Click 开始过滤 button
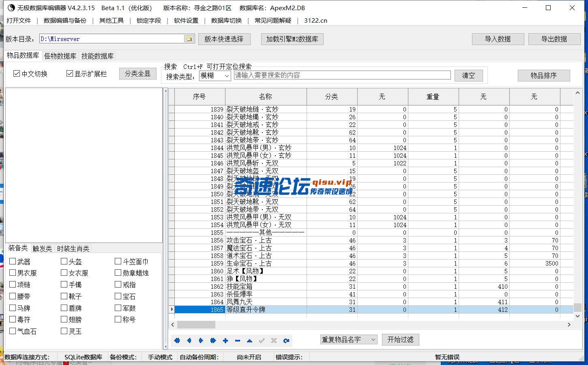Viewport: 588px width, 365px height. (x=401, y=339)
